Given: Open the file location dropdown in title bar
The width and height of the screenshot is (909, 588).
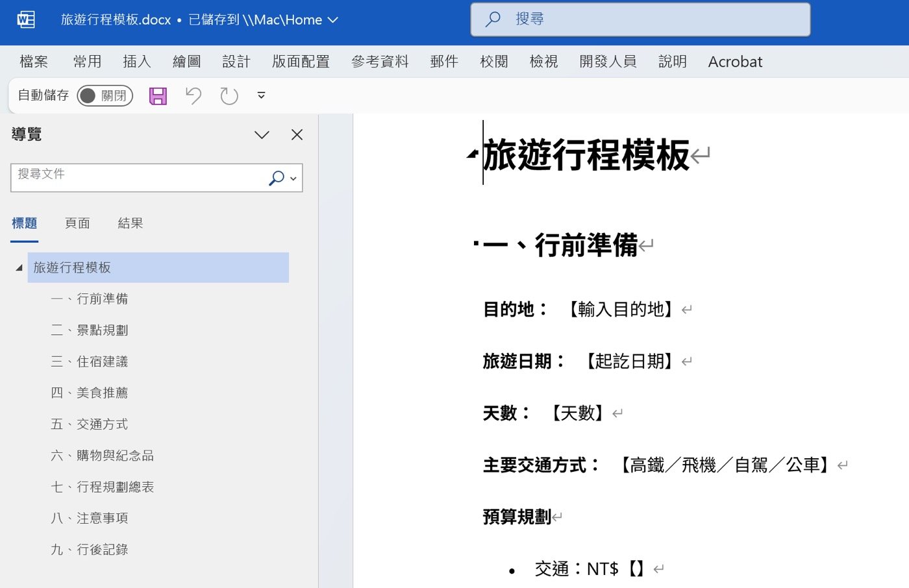Looking at the screenshot, I should [x=333, y=20].
